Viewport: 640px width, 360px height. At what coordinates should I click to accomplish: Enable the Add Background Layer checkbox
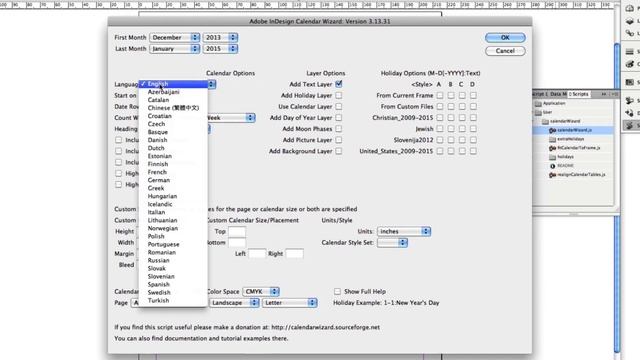pos(339,151)
